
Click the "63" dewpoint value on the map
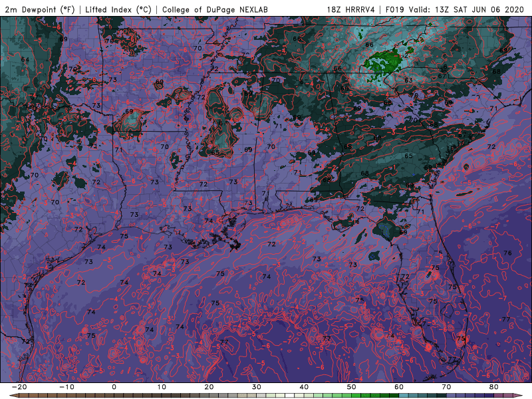click(x=408, y=80)
